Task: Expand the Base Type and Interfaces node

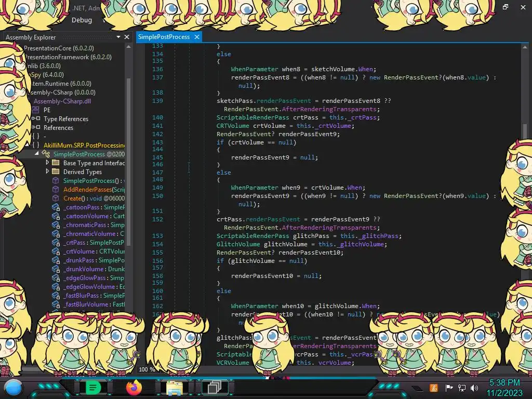Action: point(47,163)
